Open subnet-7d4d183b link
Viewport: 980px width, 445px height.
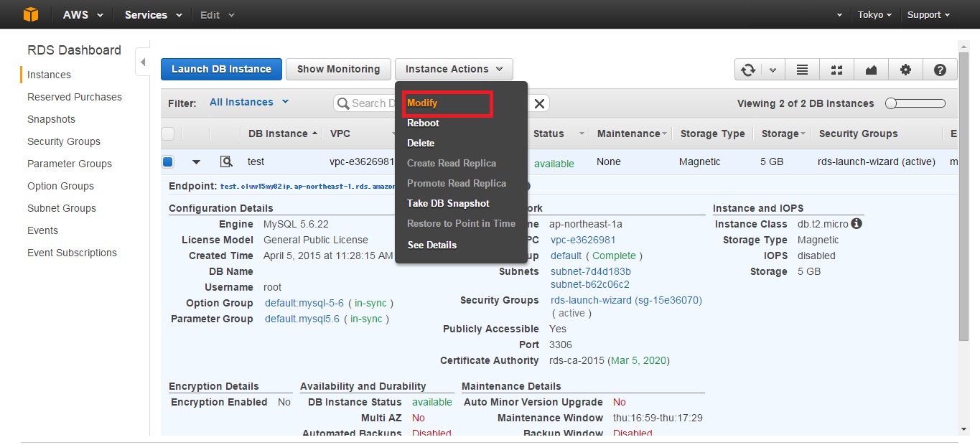click(591, 271)
